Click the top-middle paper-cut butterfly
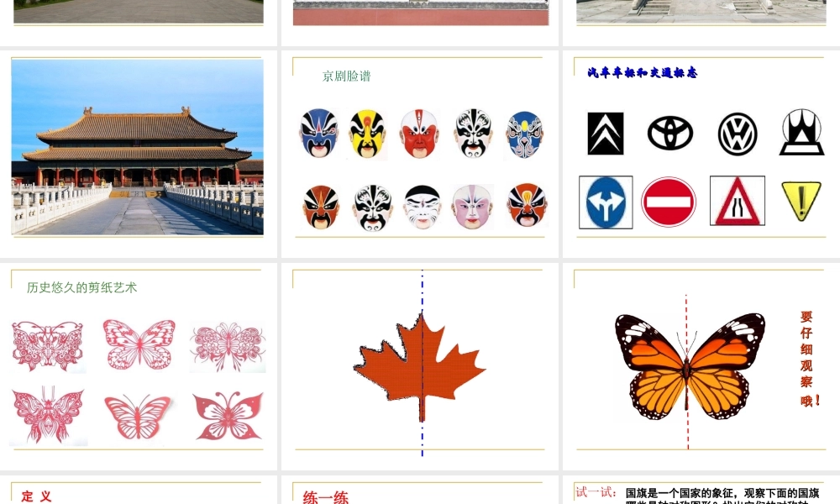 (139, 344)
